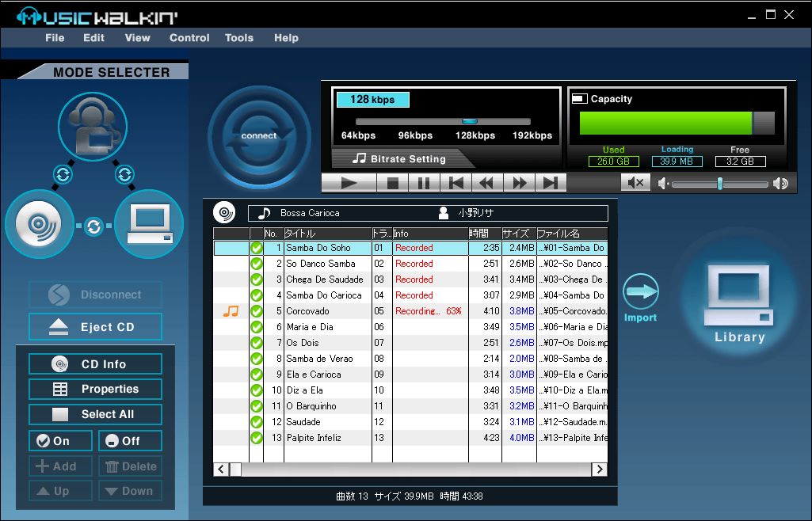Open the Tools menu

point(239,38)
